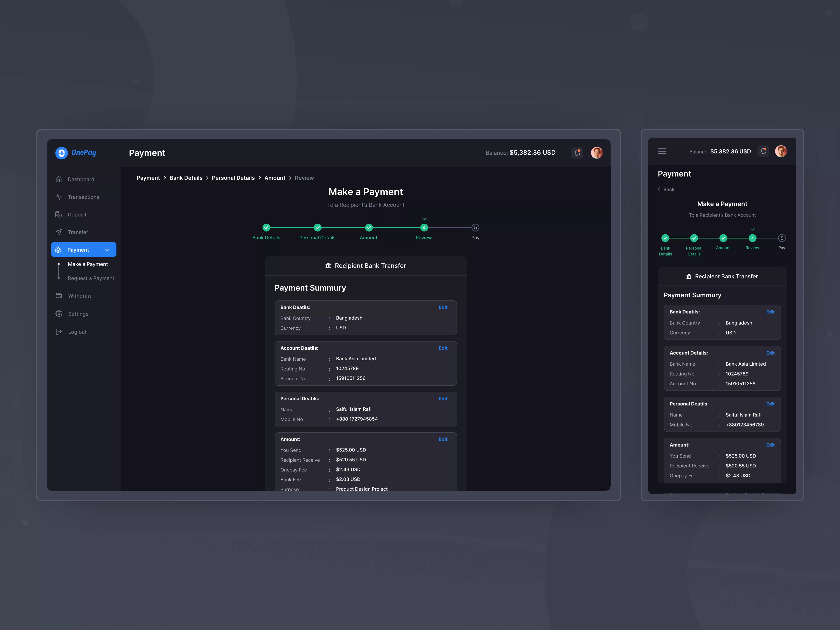Click Payment breadcrumb link

(148, 178)
